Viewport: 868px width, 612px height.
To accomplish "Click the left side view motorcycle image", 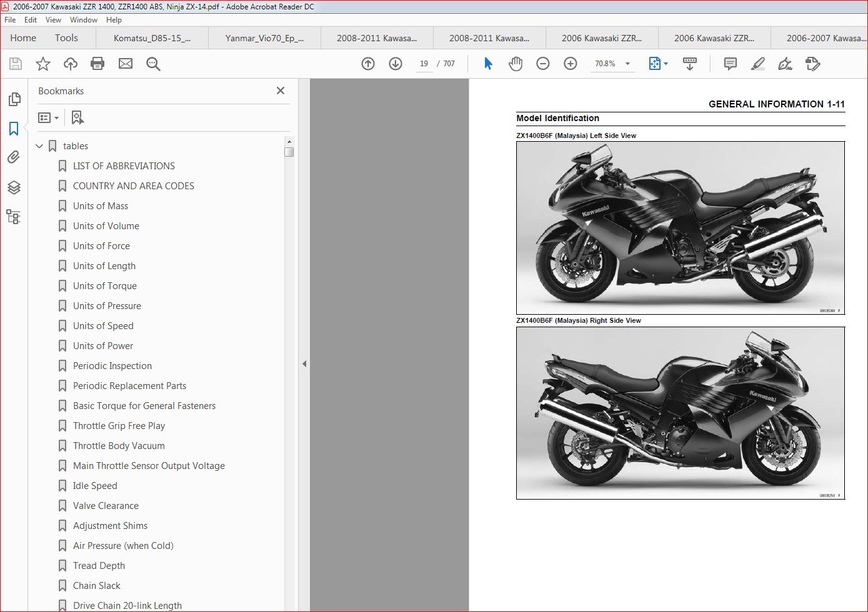I will [681, 228].
